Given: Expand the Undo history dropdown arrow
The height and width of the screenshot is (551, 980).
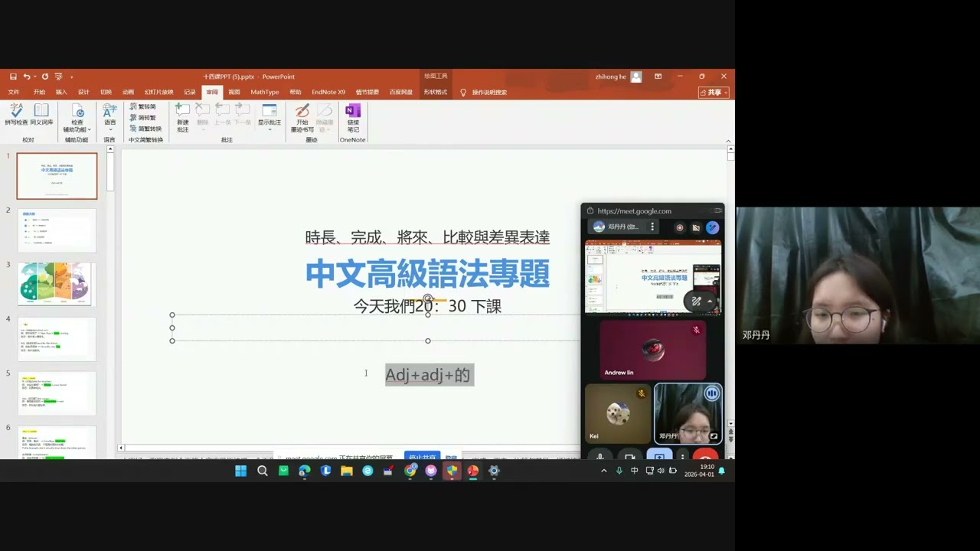Looking at the screenshot, I should [x=35, y=77].
